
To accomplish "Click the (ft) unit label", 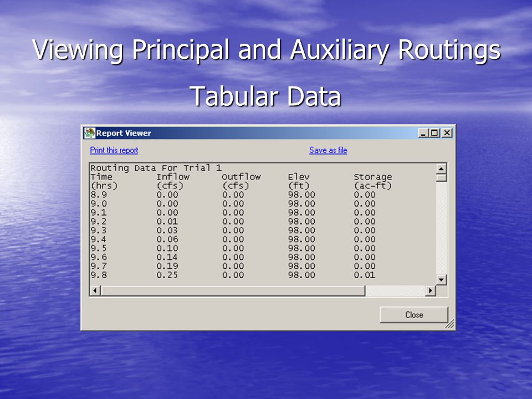I will coord(299,186).
